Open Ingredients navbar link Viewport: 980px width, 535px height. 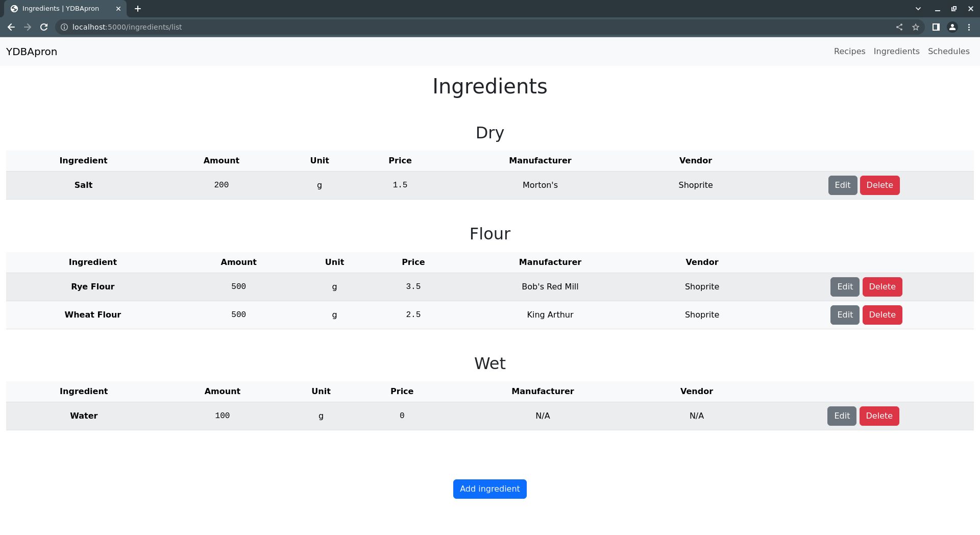tap(896, 52)
